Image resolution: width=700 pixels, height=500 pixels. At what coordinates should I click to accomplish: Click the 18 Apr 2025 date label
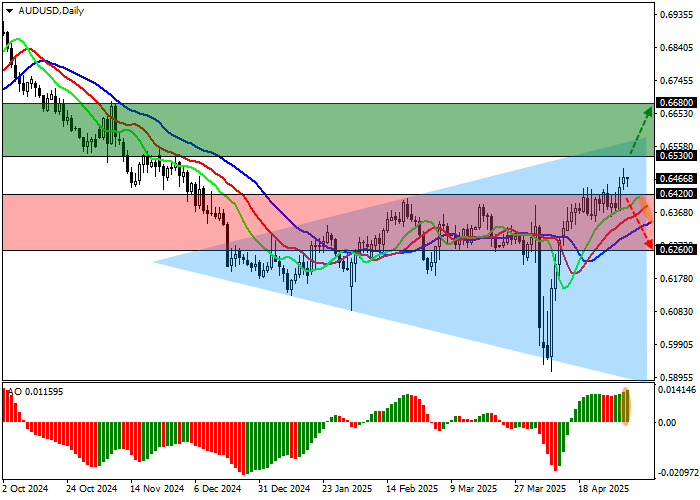pyautogui.click(x=603, y=490)
